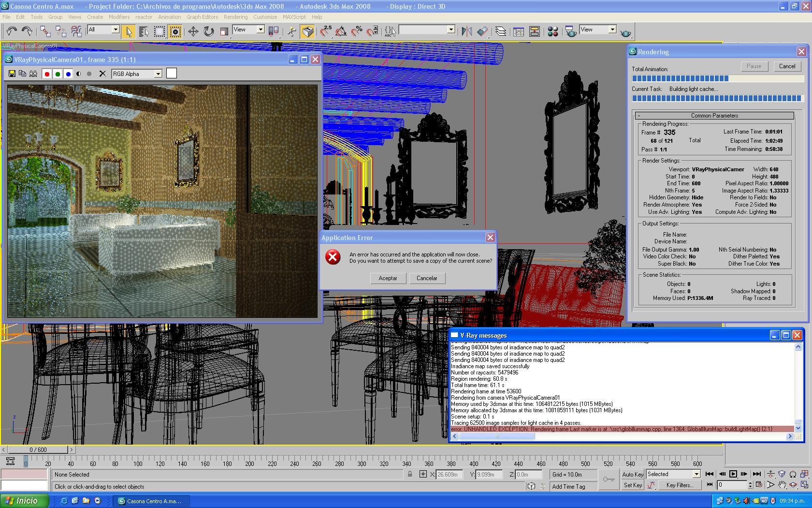Activate Bind to Space Warp tool
The width and height of the screenshot is (812, 508).
pyautogui.click(x=76, y=31)
